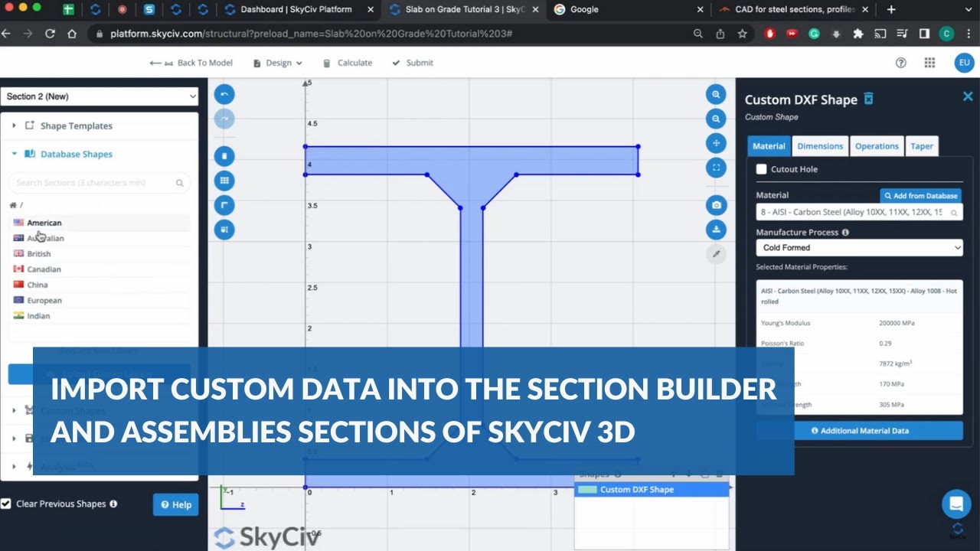Viewport: 980px width, 551px height.
Task: Click the Calculate button
Action: 348,63
